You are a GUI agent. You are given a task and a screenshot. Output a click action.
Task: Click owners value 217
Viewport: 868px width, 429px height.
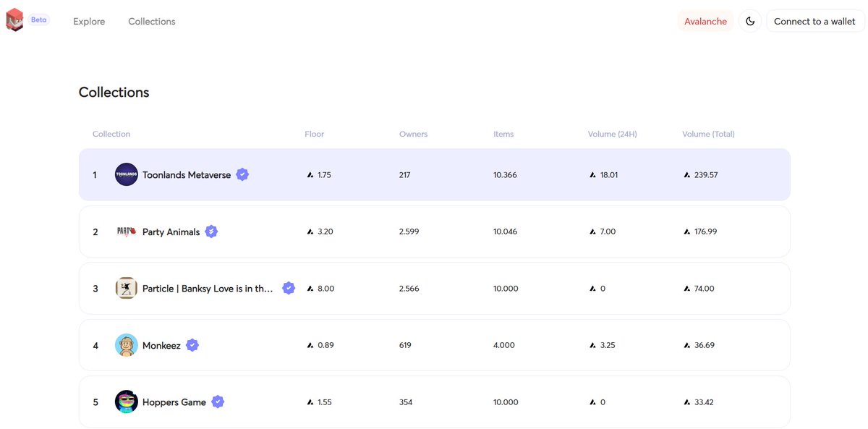click(405, 175)
